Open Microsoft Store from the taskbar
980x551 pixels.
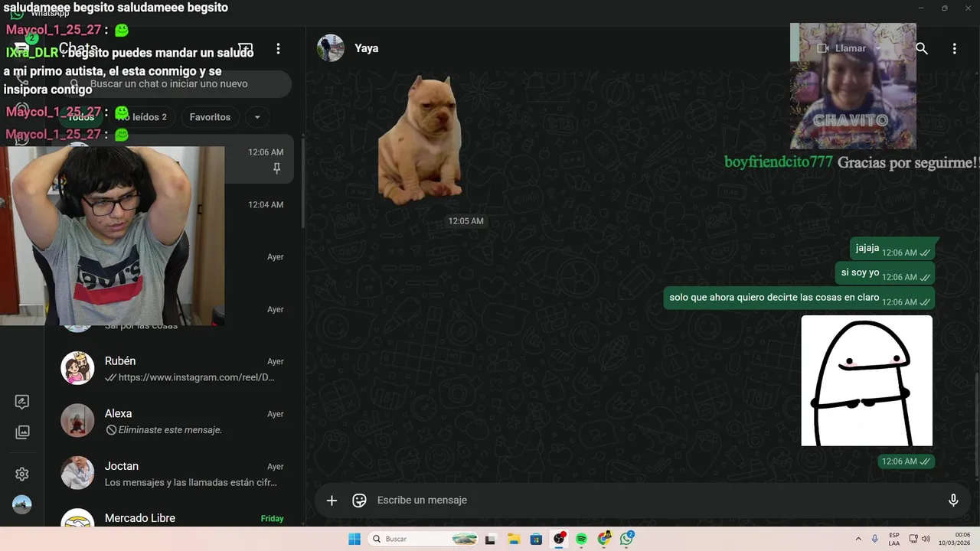pos(536,539)
